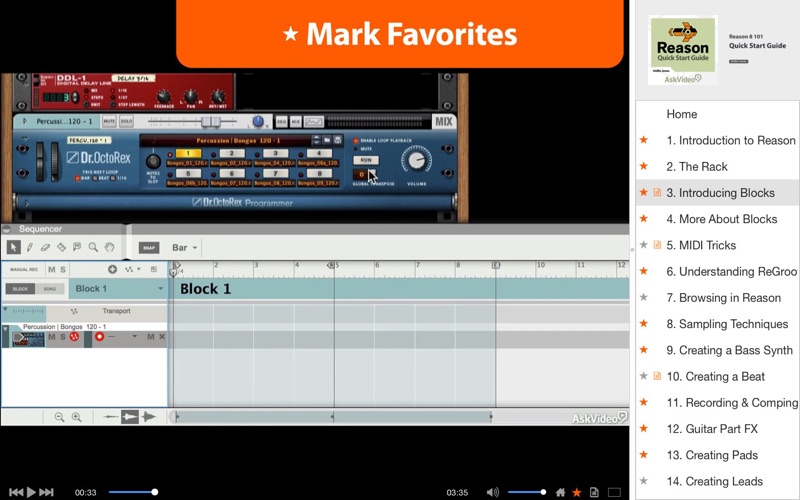Viewport: 800px width, 500px height.
Task: Click the notes document icon in player bar
Action: pos(594,492)
